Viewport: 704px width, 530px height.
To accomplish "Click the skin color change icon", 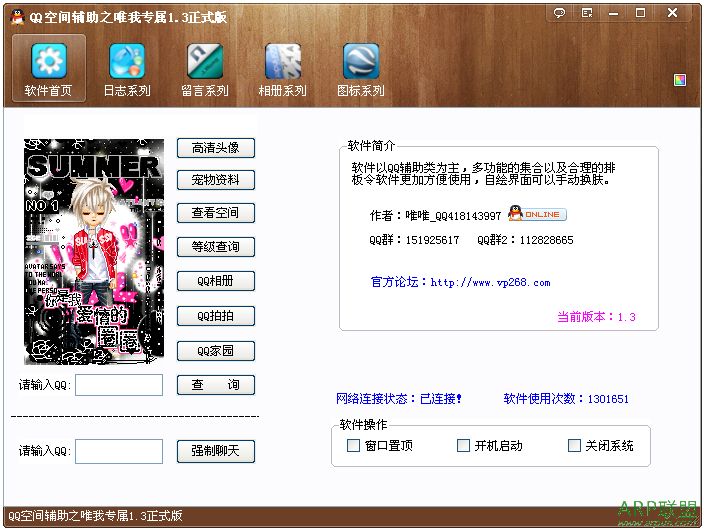I will [680, 80].
